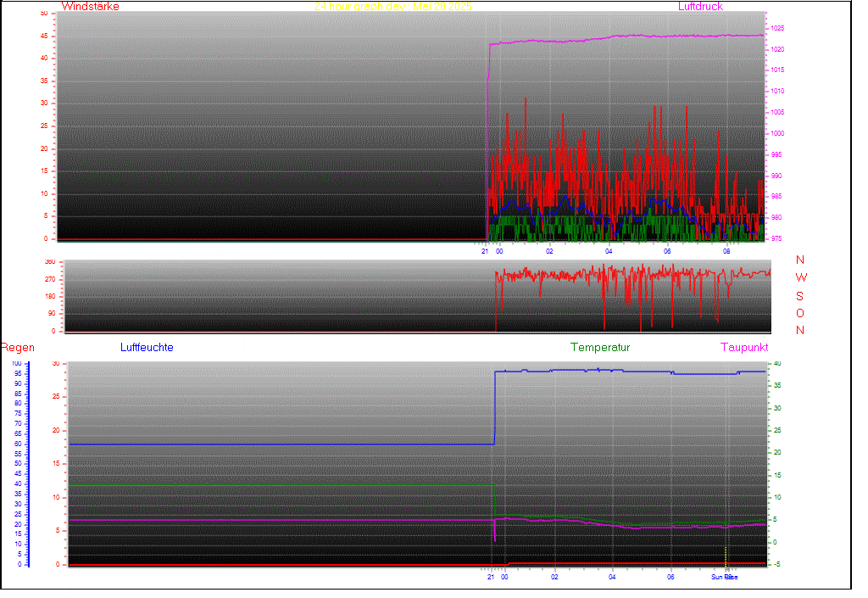Click the S wind direction letter
This screenshot has width=868, height=598.
tap(800, 296)
